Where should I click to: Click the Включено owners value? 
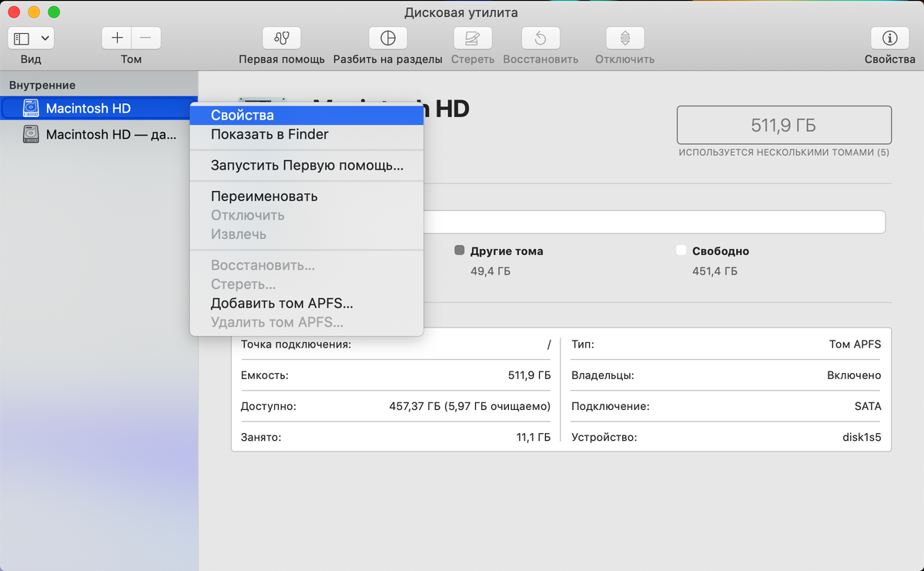854,375
